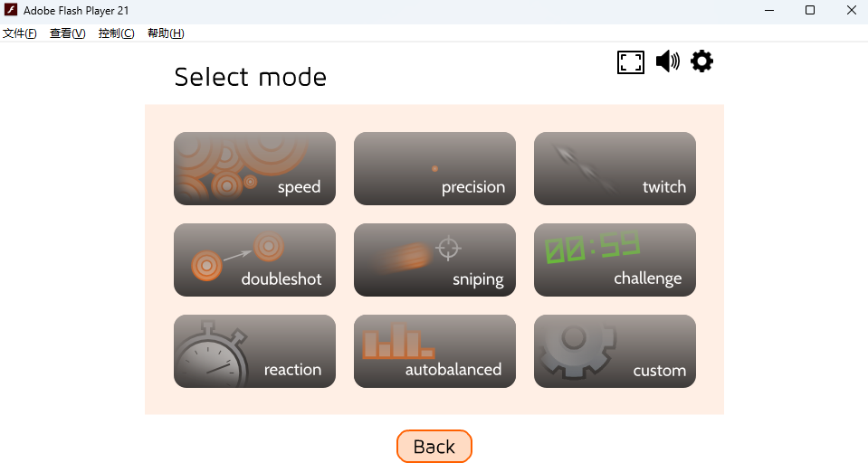This screenshot has height=472, width=868.
Task: Choose the precision mode tile
Action: tap(434, 169)
